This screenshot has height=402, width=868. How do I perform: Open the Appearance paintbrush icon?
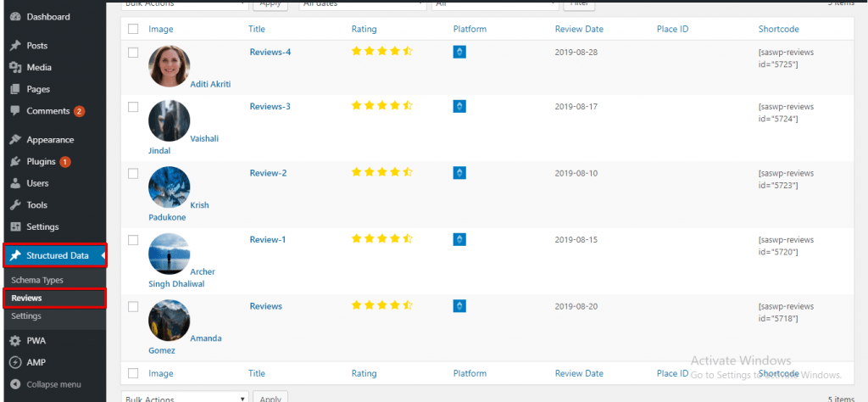(15, 140)
